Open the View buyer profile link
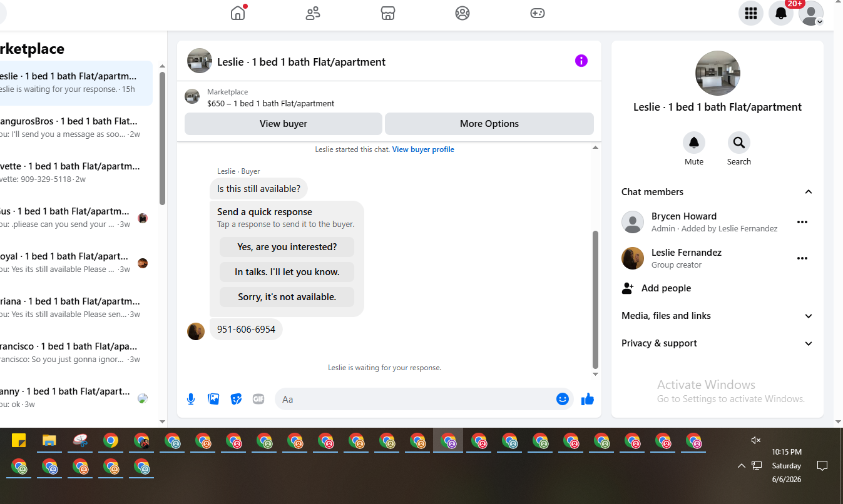The height and width of the screenshot is (504, 843). pyautogui.click(x=423, y=149)
